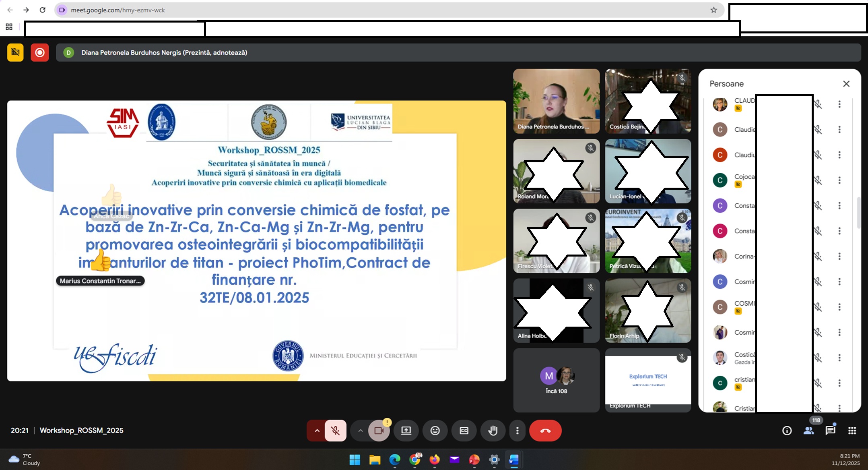Open meeting details info icon
This screenshot has width=868, height=470.
(x=787, y=431)
